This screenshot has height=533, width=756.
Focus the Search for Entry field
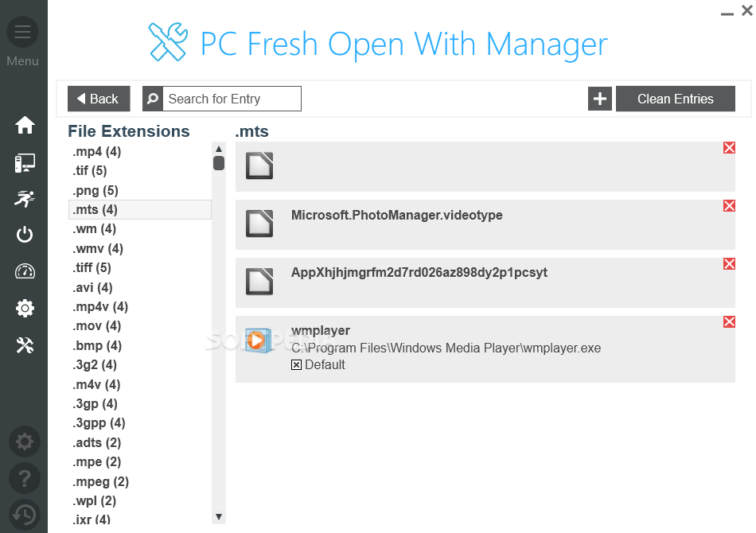point(232,99)
